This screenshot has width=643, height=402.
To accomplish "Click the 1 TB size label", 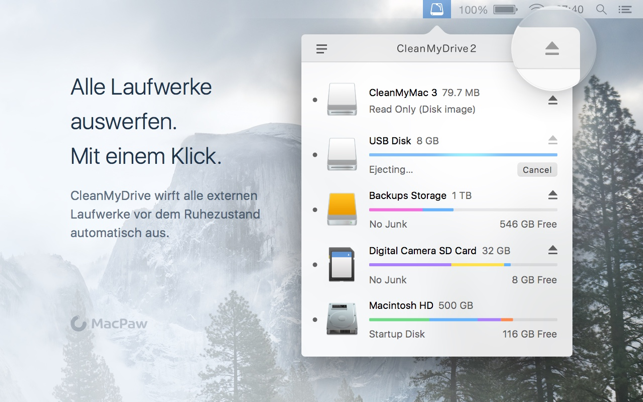I will [461, 196].
